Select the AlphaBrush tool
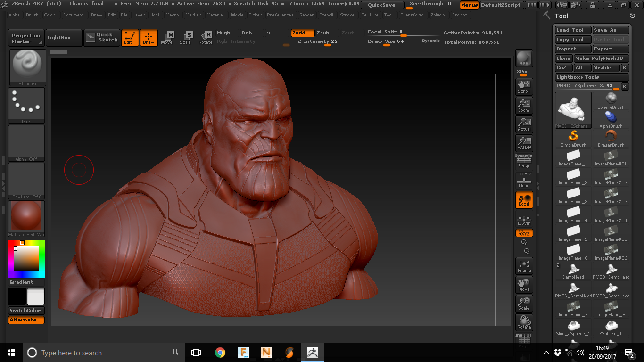The width and height of the screenshot is (644, 362). (x=611, y=120)
